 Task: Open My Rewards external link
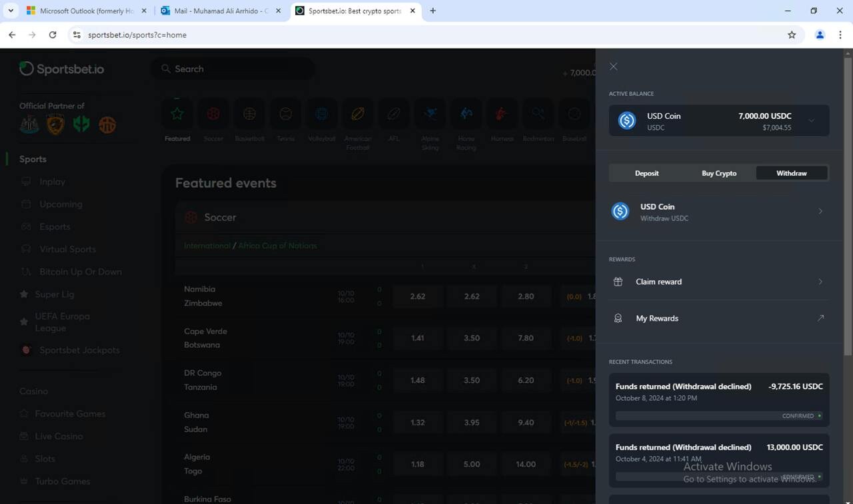(x=719, y=318)
